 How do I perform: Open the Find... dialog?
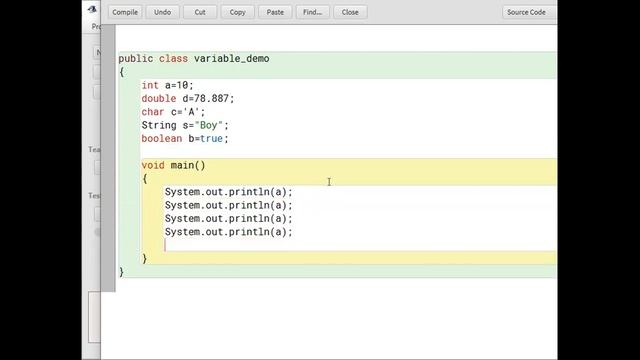click(x=313, y=12)
